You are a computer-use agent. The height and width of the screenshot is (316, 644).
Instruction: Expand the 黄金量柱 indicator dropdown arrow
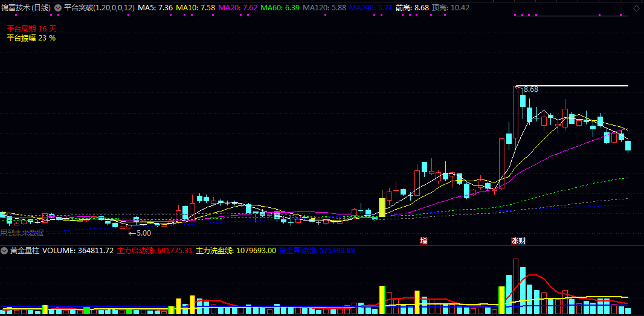[x=4, y=250]
